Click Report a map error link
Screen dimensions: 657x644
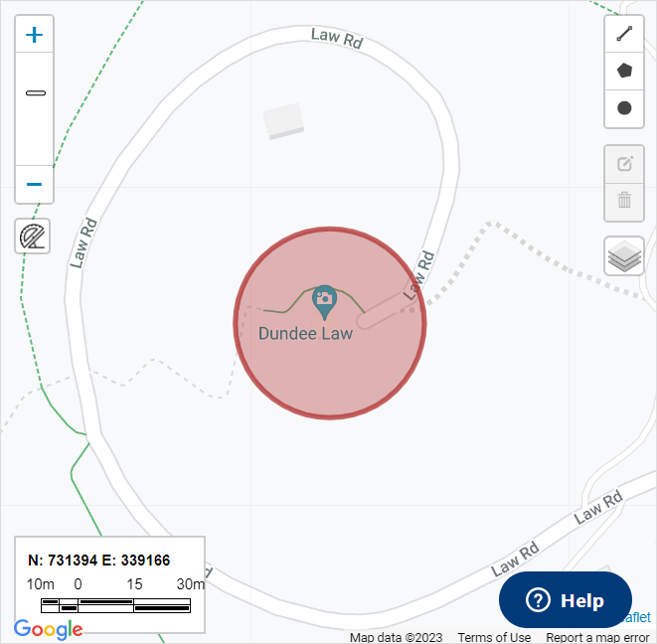597,637
